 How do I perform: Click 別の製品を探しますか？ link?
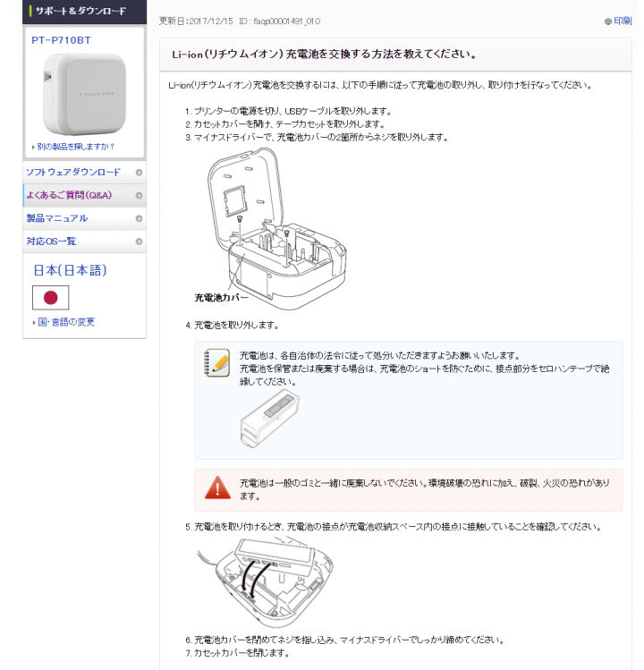click(75, 147)
